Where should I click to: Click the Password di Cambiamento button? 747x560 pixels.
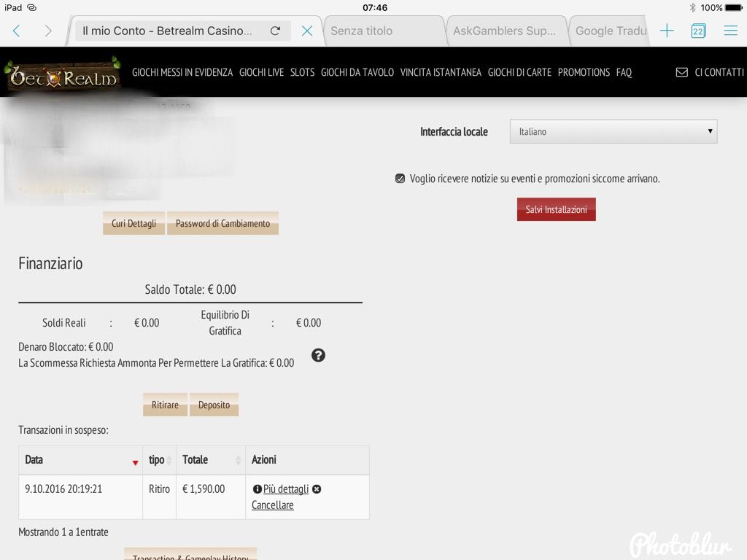222,223
